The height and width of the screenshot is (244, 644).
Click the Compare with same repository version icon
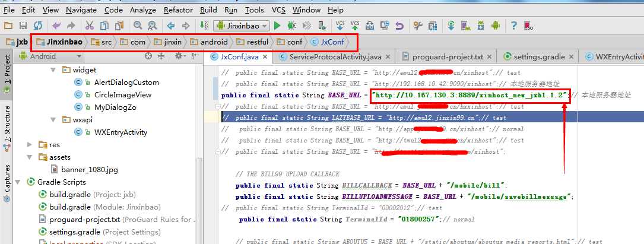click(x=370, y=26)
